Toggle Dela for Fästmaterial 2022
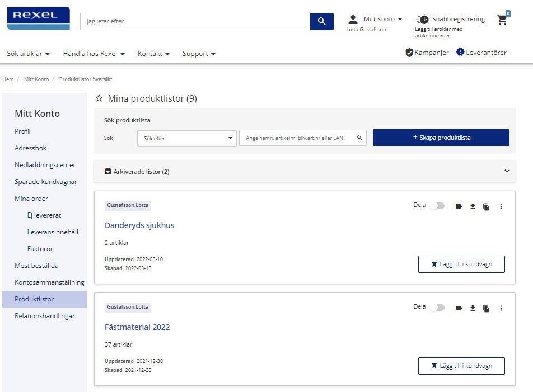 [437, 308]
